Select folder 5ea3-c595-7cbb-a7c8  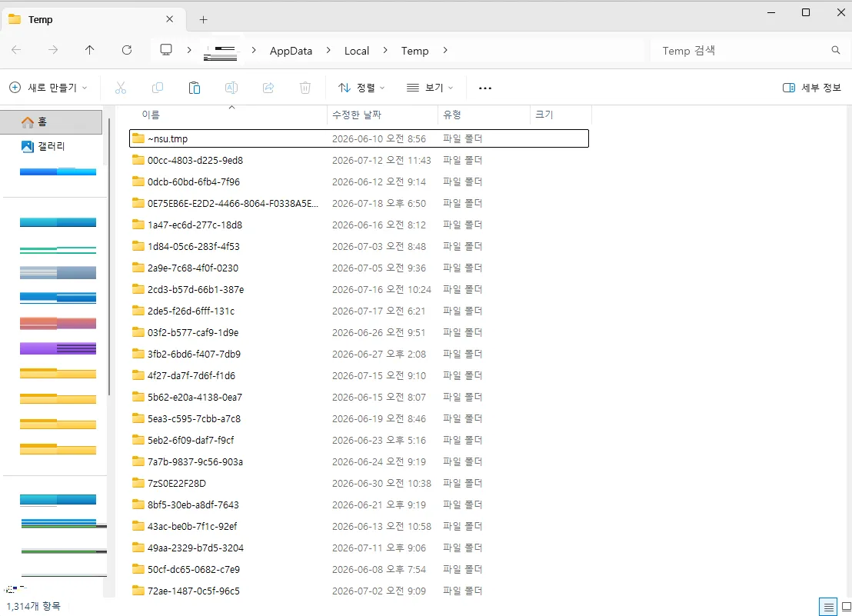coord(358,418)
